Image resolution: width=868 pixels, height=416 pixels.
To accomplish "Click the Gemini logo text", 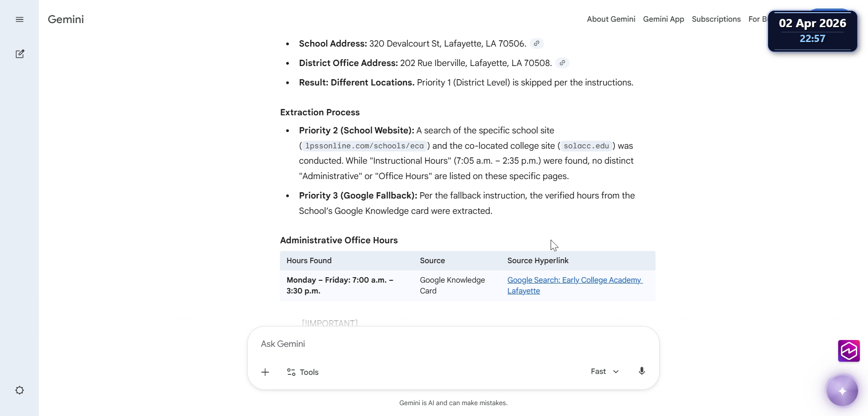I will point(66,19).
